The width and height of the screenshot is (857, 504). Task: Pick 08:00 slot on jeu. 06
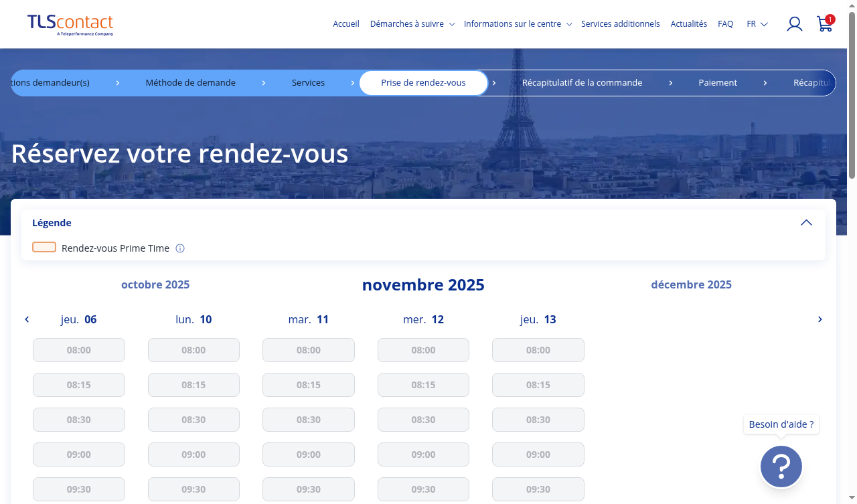[x=79, y=350]
